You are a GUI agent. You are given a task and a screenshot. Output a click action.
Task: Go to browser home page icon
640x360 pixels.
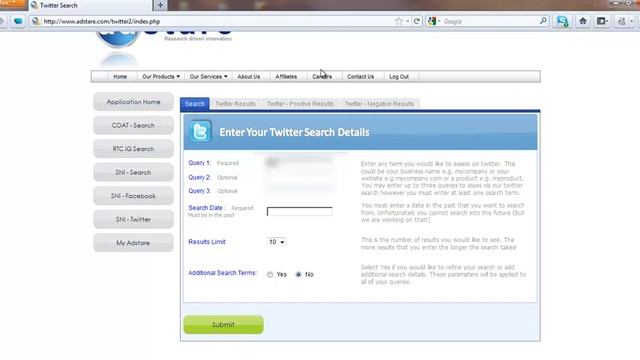pos(582,21)
